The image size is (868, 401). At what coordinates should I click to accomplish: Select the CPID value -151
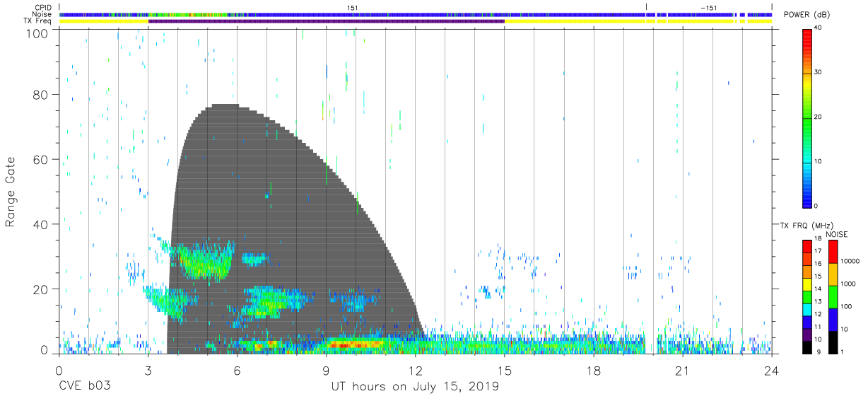pyautogui.click(x=708, y=7)
